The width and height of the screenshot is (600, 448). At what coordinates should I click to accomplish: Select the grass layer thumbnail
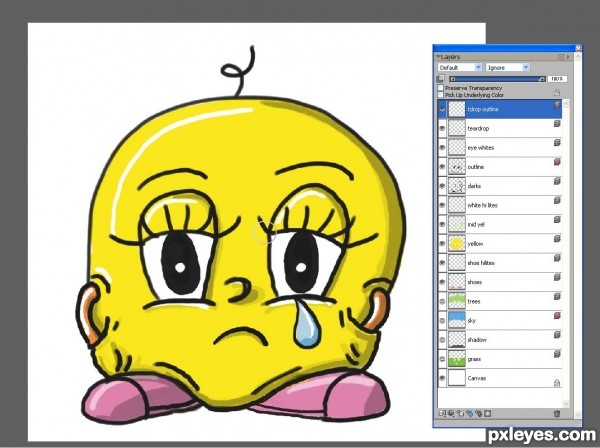(x=457, y=359)
